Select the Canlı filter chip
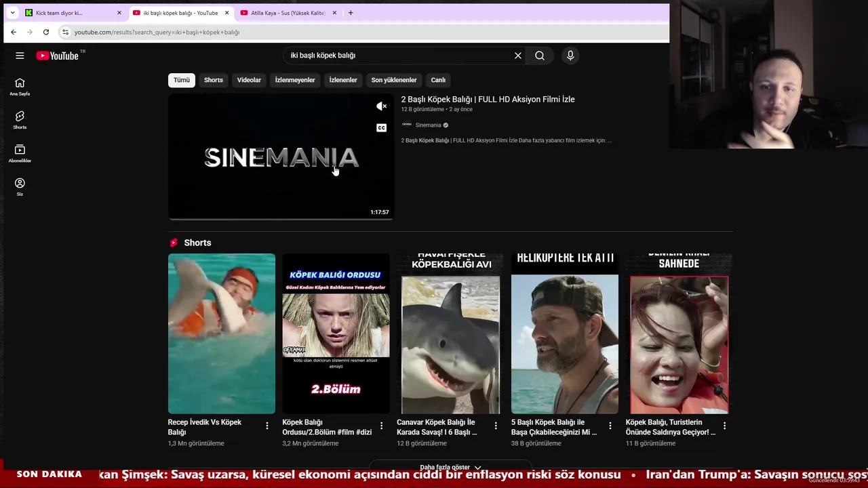Screen dimensions: 868x488 click(x=438, y=80)
